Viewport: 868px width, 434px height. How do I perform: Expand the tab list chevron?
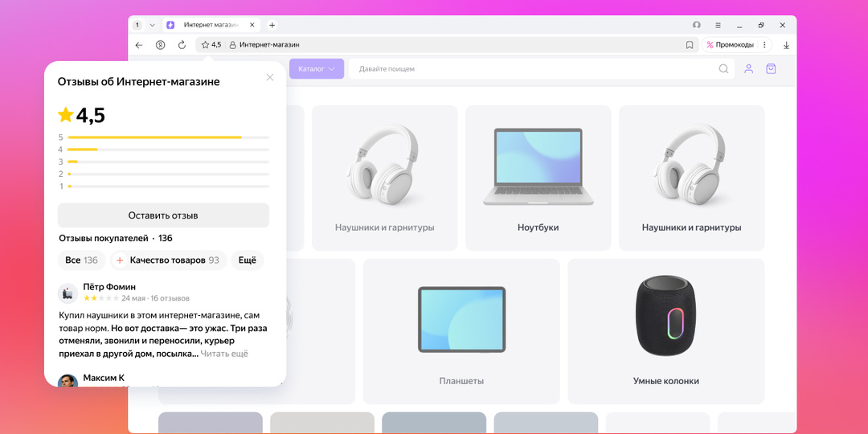pos(152,25)
